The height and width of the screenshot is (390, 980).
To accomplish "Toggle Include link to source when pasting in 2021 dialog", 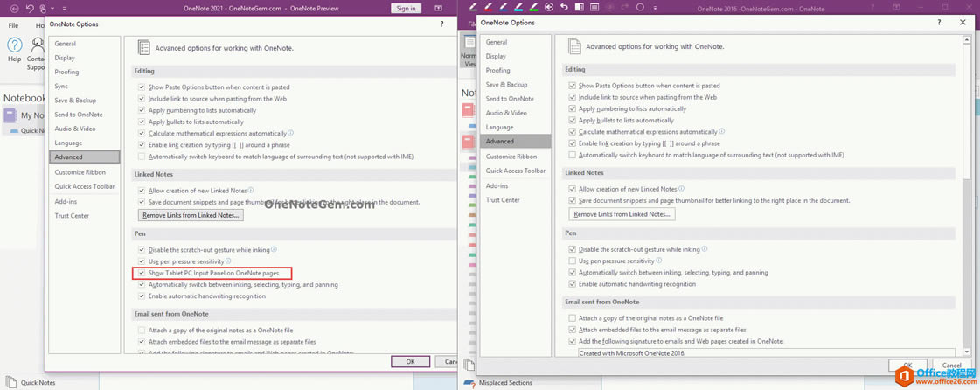I will pos(142,99).
